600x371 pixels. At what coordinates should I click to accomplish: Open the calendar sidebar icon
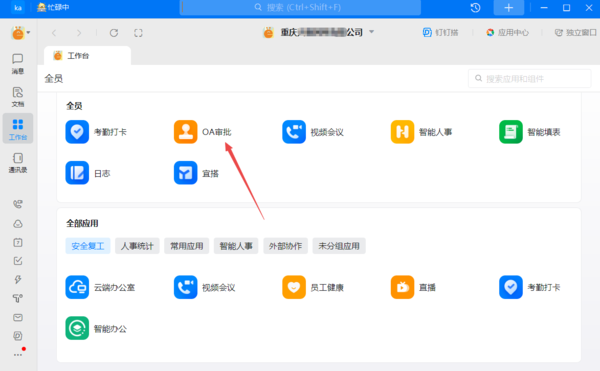click(18, 242)
